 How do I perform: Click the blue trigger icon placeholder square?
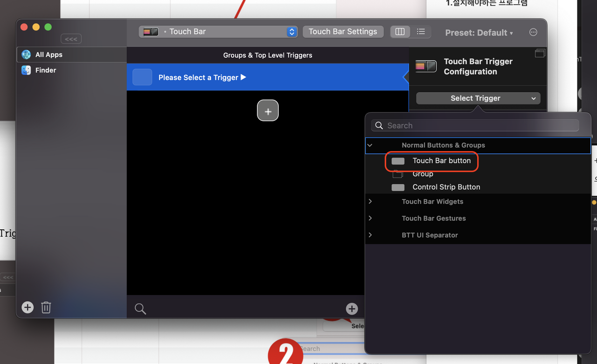click(142, 77)
